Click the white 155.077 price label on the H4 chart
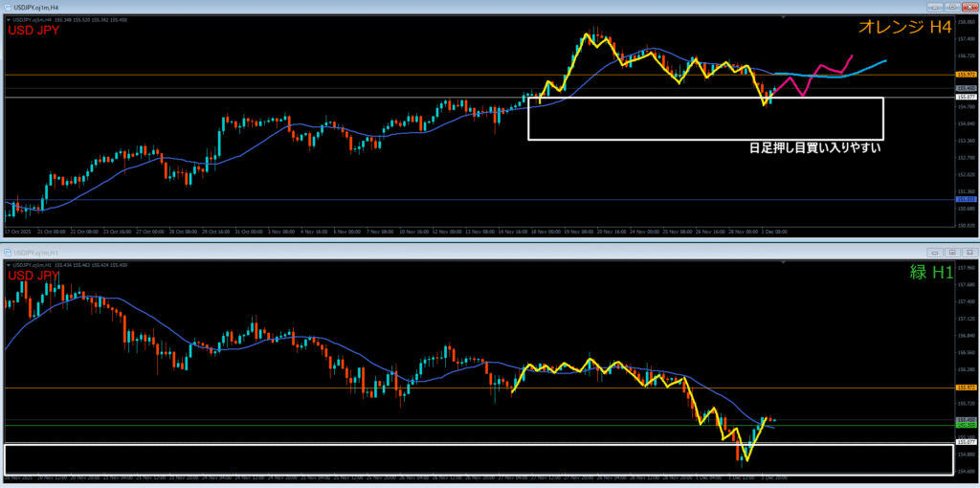 966,97
